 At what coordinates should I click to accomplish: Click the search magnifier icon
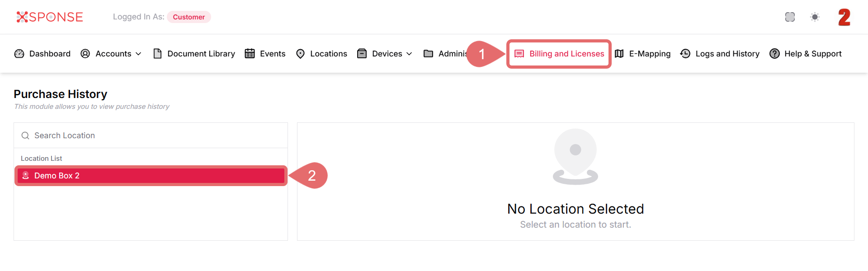25,135
